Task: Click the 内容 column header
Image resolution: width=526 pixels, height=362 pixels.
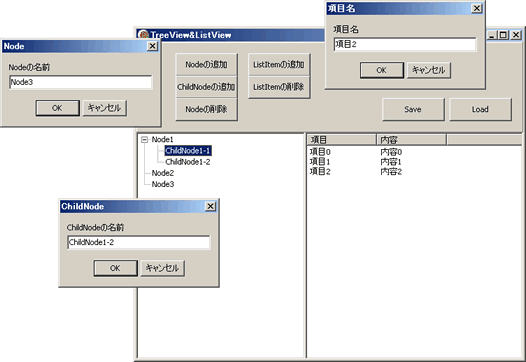Action: 412,139
